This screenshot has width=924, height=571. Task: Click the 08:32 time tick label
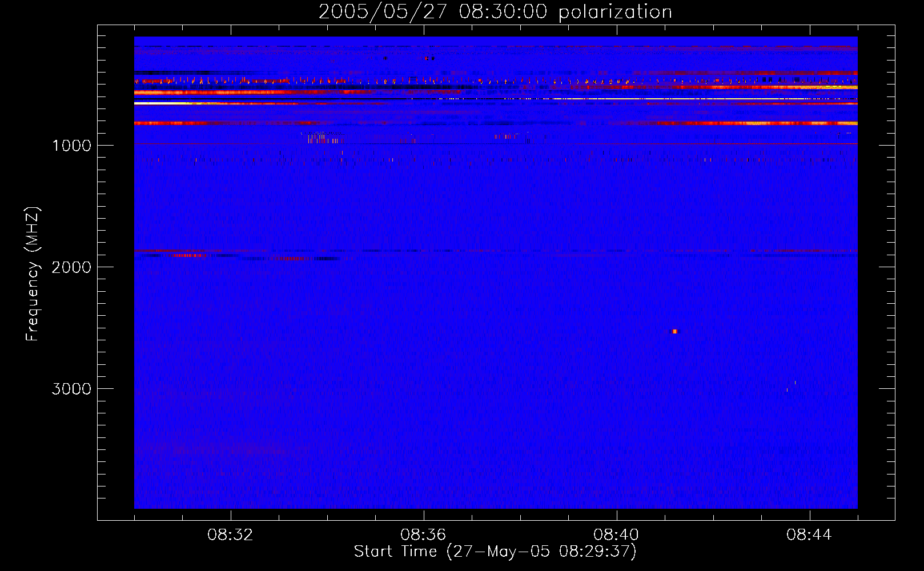pos(230,535)
